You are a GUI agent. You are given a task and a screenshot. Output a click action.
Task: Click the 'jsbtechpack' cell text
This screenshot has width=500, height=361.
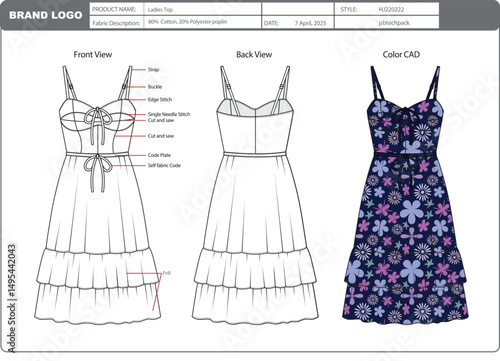[x=394, y=23]
